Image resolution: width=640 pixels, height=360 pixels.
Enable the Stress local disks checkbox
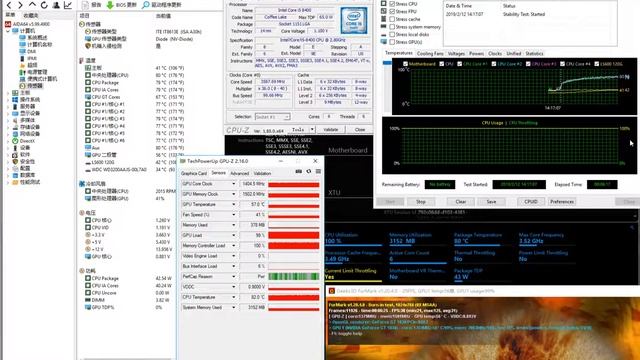pyautogui.click(x=392, y=35)
